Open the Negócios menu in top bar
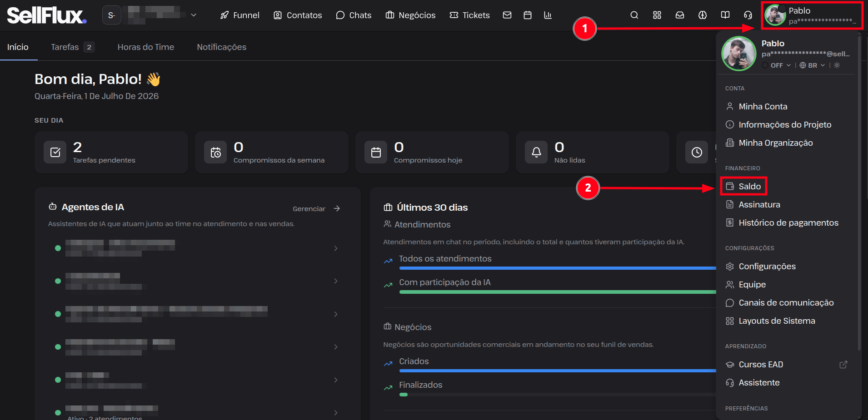The height and width of the screenshot is (420, 868). pos(410,15)
